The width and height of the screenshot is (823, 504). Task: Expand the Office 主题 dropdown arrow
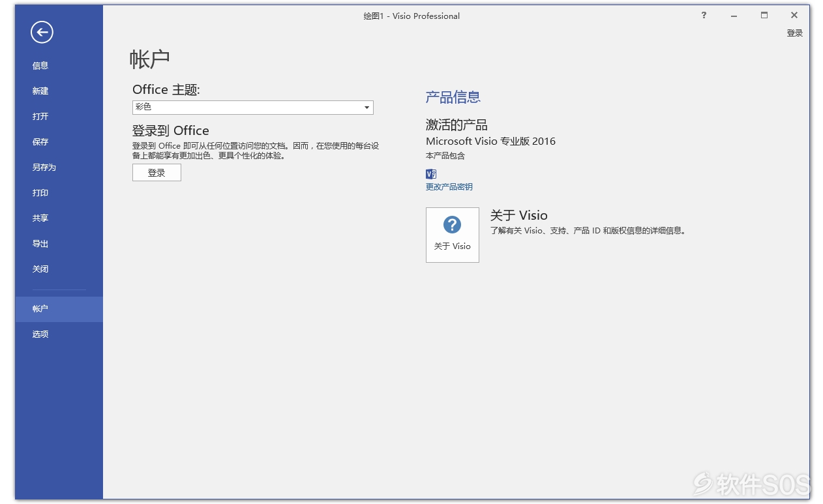click(x=367, y=108)
